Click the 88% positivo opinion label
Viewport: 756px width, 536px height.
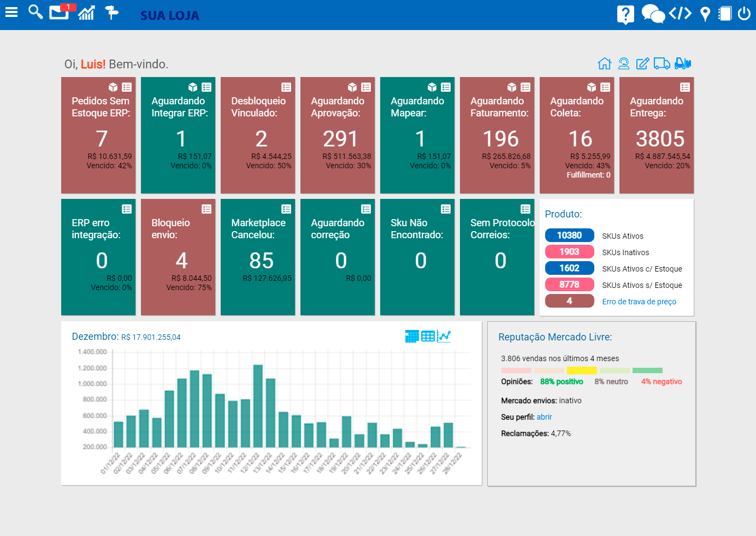click(x=562, y=382)
